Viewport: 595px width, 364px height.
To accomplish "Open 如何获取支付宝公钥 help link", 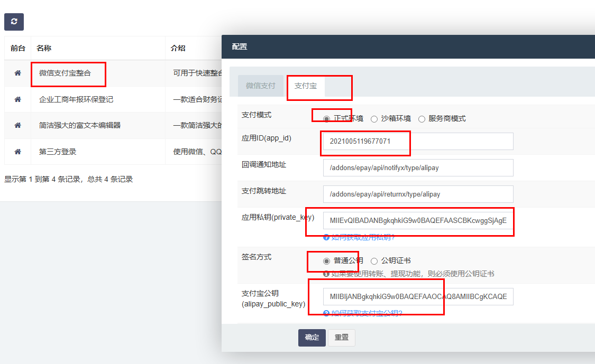I will pyautogui.click(x=367, y=313).
